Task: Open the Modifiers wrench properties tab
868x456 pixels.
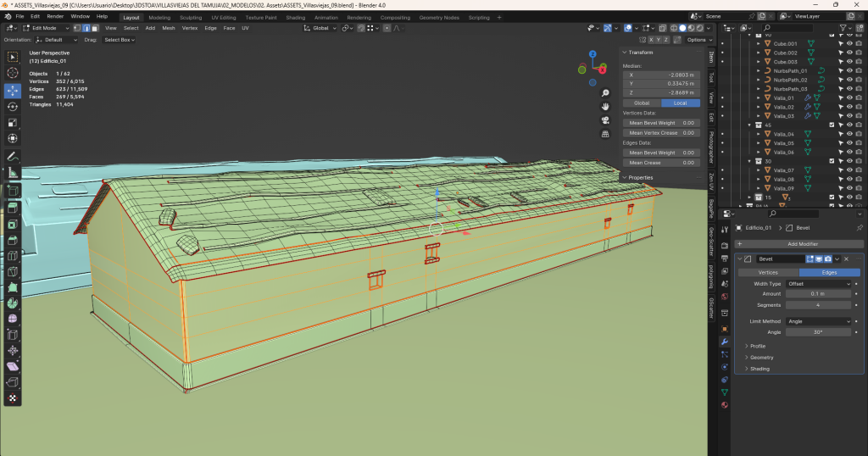Action: [725, 342]
